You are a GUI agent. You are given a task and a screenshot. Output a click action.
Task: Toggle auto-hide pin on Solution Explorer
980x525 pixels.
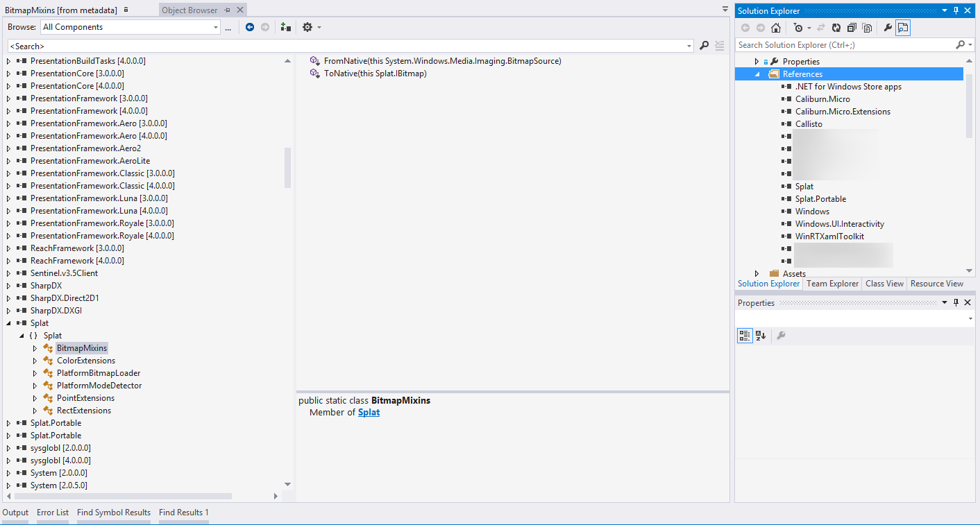(956, 11)
